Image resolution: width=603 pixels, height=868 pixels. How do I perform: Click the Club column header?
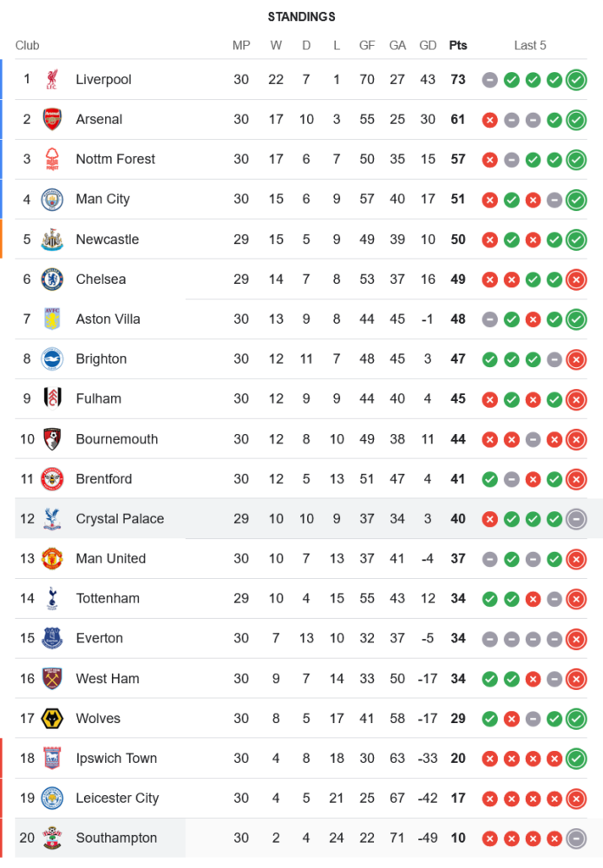pyautogui.click(x=27, y=45)
